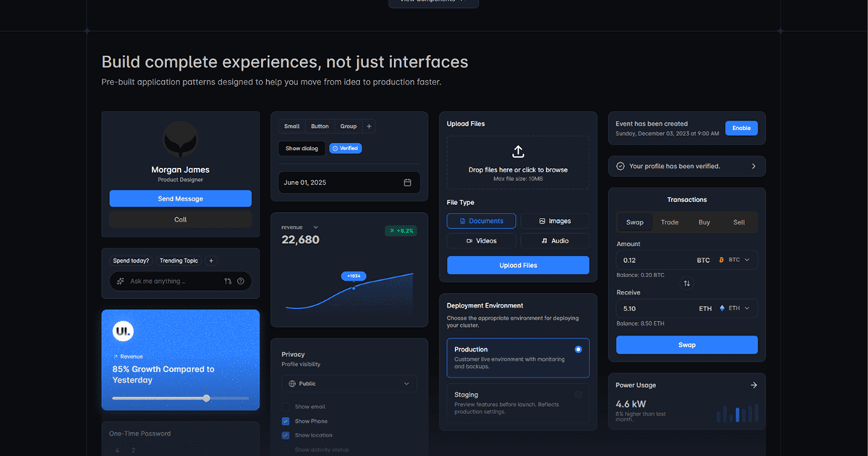The width and height of the screenshot is (868, 456).
Task: Expand the revenue dropdown chevron
Action: [x=315, y=227]
